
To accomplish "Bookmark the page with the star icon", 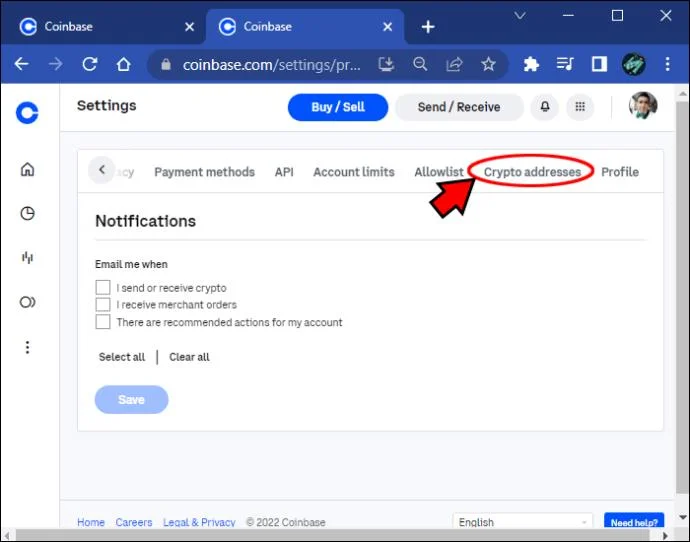I will pos(488,65).
